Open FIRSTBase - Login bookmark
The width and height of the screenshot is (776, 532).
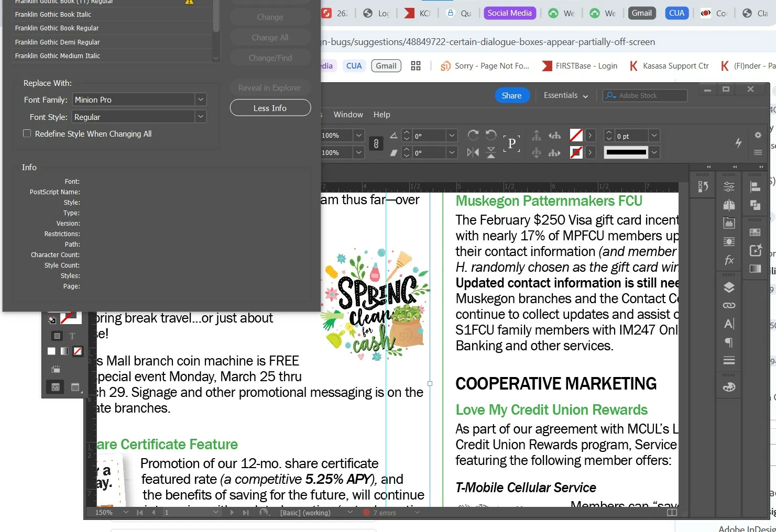click(x=580, y=66)
